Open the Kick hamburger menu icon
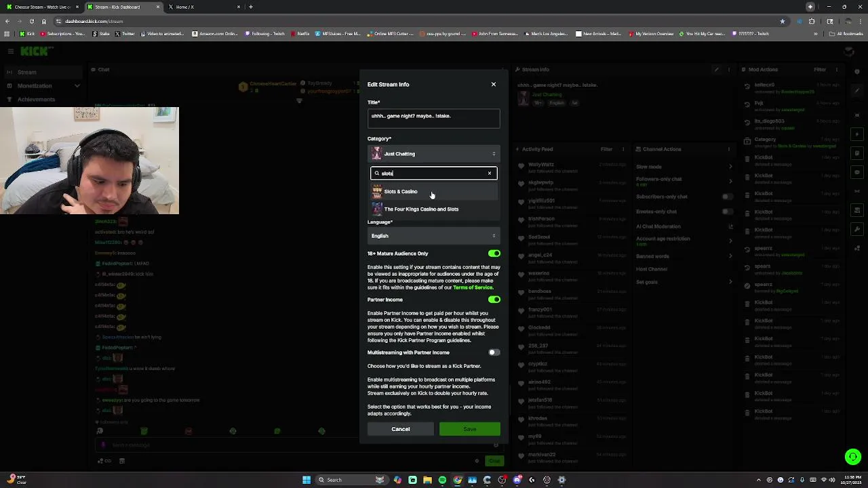The width and height of the screenshot is (868, 488). pyautogui.click(x=11, y=51)
